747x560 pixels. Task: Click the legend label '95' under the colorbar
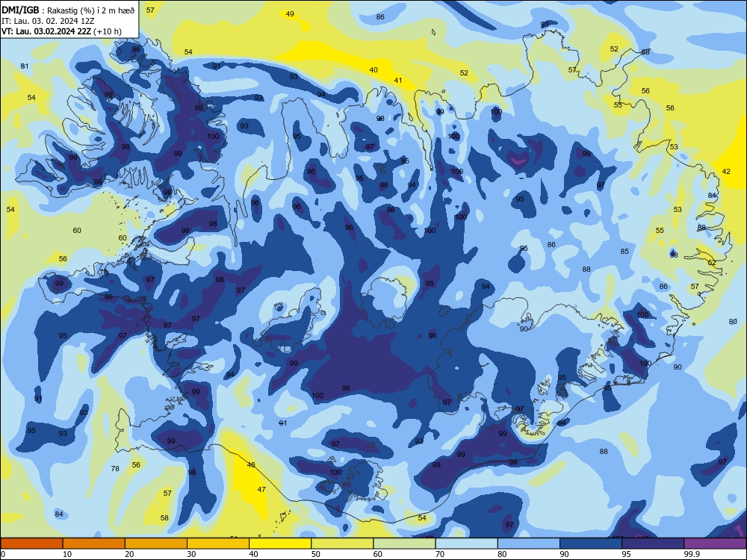[x=626, y=554]
